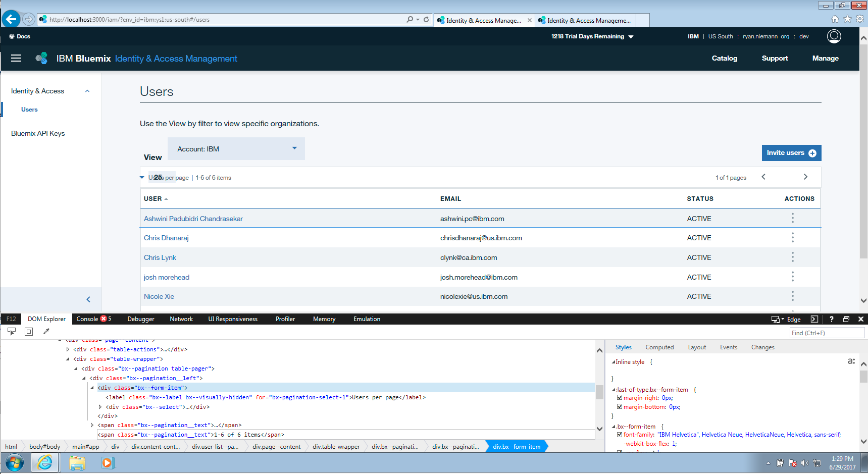Open the Bluemix API Keys sidebar link

(38, 133)
